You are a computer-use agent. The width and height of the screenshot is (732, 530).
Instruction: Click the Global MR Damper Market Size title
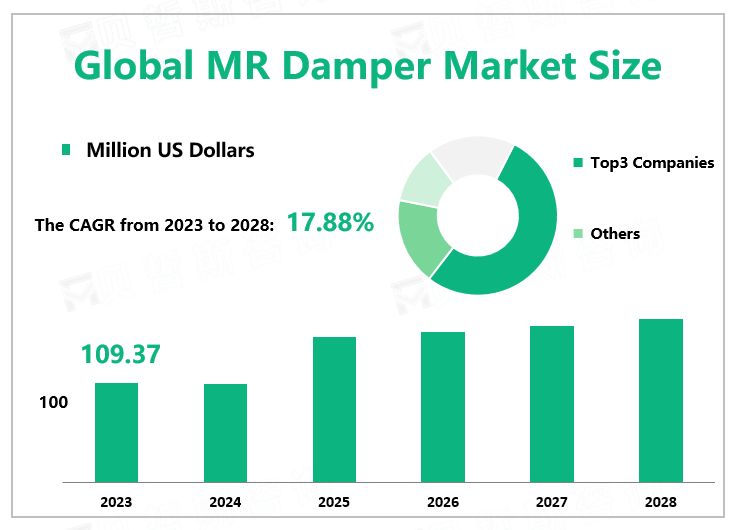pyautogui.click(x=367, y=66)
